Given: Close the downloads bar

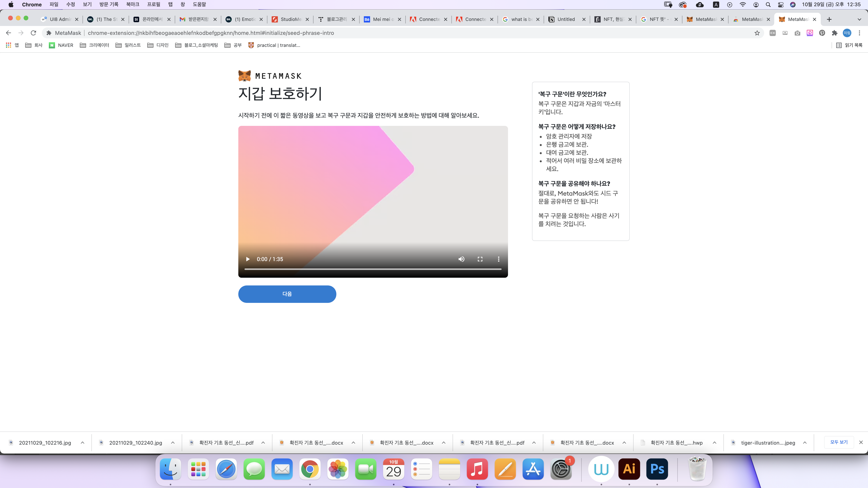Looking at the screenshot, I should tap(861, 442).
